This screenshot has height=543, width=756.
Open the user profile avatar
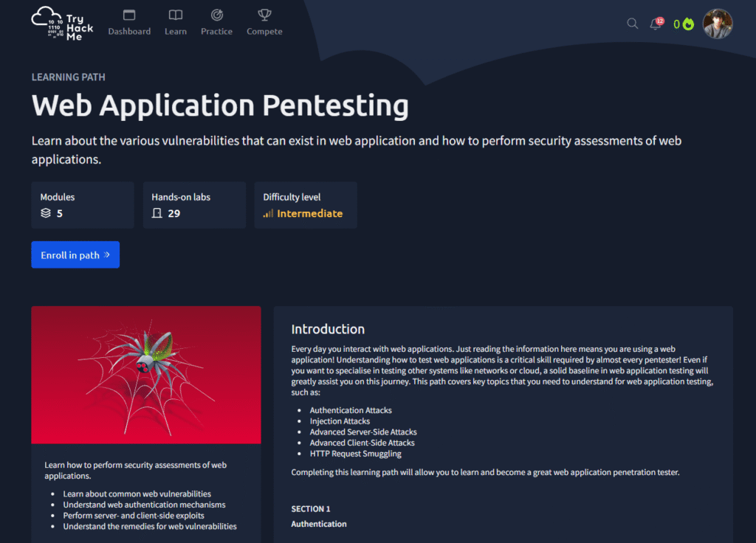(x=717, y=24)
